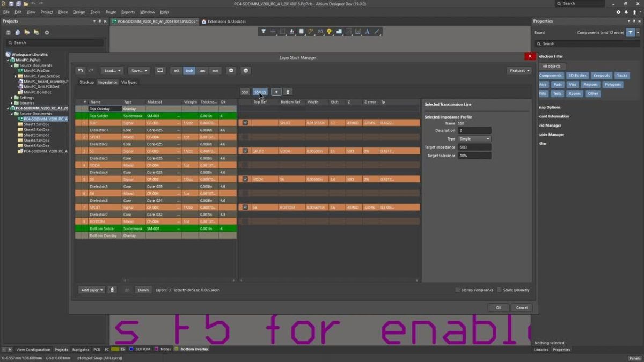The image size is (644, 362).
Task: Open the Design menu
Action: click(78, 11)
